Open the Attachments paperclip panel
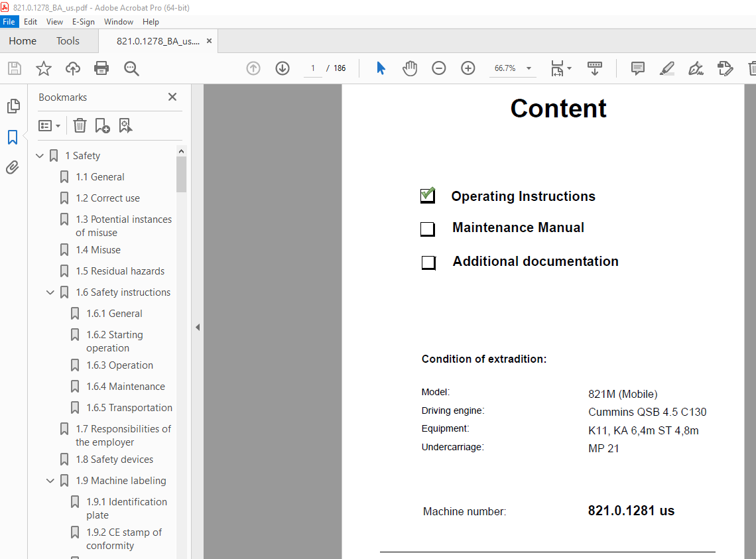756x559 pixels. point(13,167)
